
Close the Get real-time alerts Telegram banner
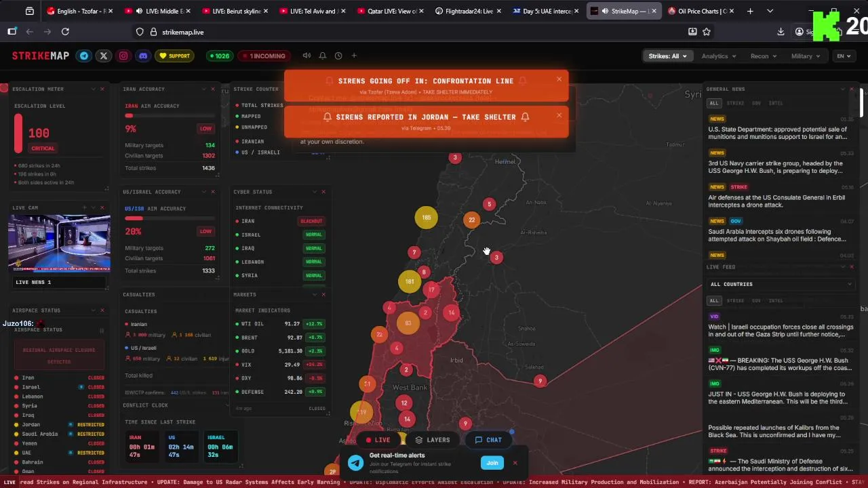click(515, 463)
